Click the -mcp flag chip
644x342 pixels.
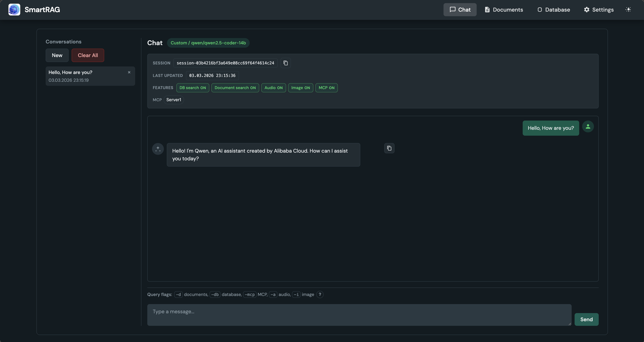[x=250, y=295]
